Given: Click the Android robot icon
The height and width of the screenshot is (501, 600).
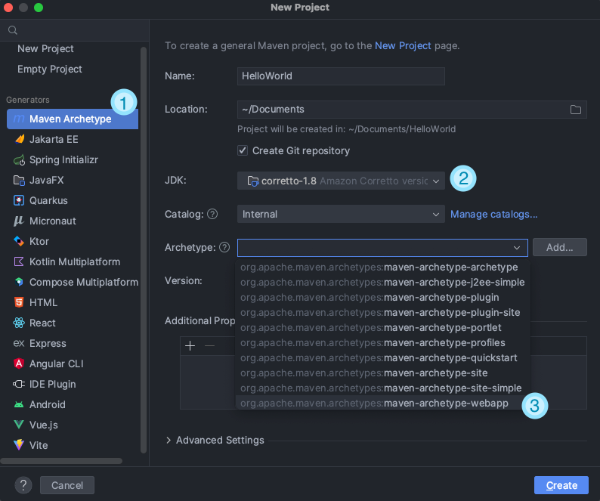Looking at the screenshot, I should click(19, 405).
